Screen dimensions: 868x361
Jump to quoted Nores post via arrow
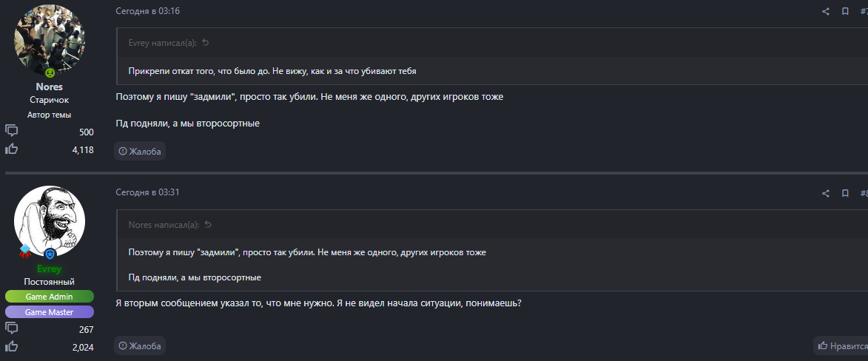coord(208,225)
